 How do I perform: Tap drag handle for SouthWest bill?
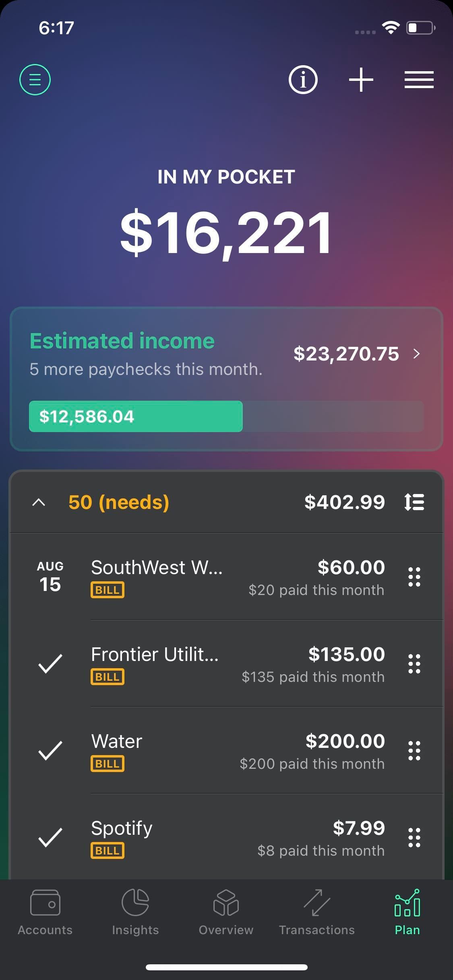pyautogui.click(x=414, y=577)
